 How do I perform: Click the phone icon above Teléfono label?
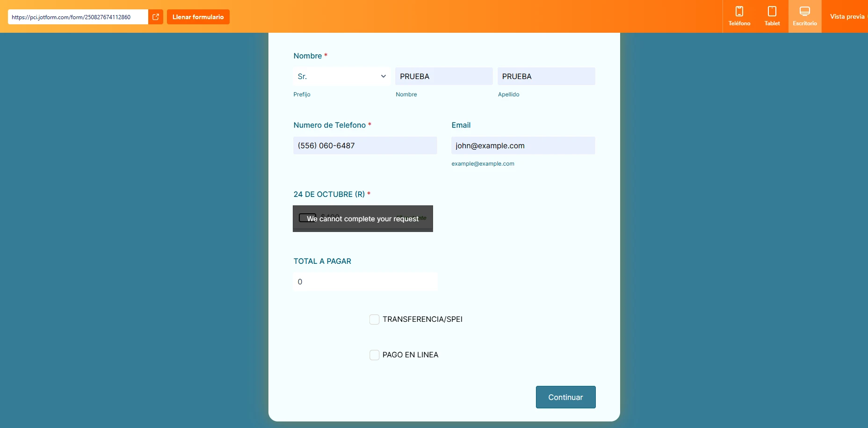click(x=739, y=11)
